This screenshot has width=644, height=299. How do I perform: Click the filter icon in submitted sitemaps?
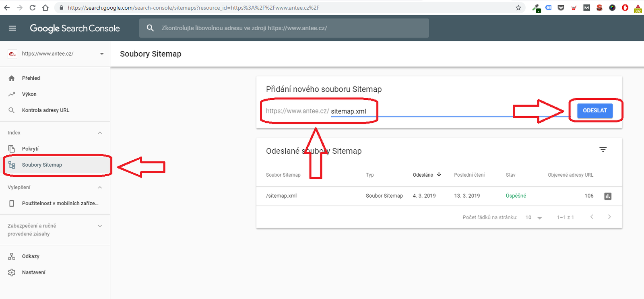(603, 150)
